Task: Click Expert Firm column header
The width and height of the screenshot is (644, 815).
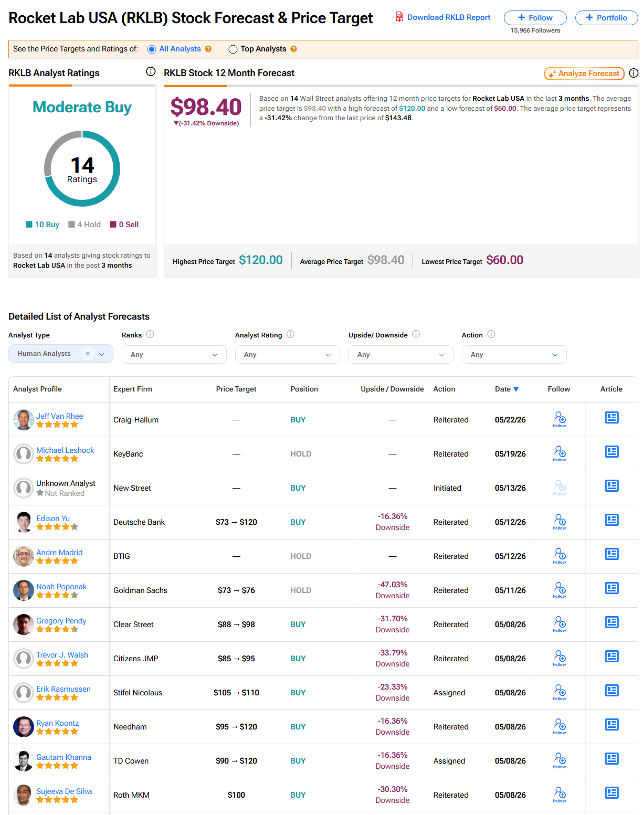Action: click(x=133, y=389)
